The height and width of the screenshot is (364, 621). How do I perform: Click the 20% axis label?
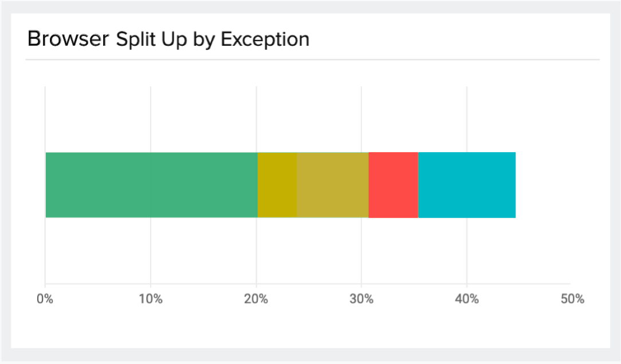[256, 299]
